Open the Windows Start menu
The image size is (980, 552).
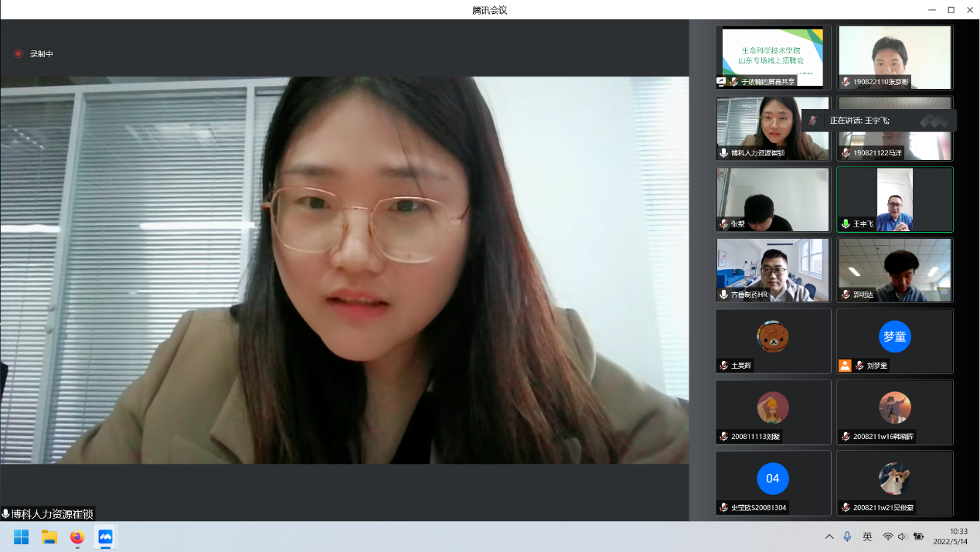click(22, 537)
